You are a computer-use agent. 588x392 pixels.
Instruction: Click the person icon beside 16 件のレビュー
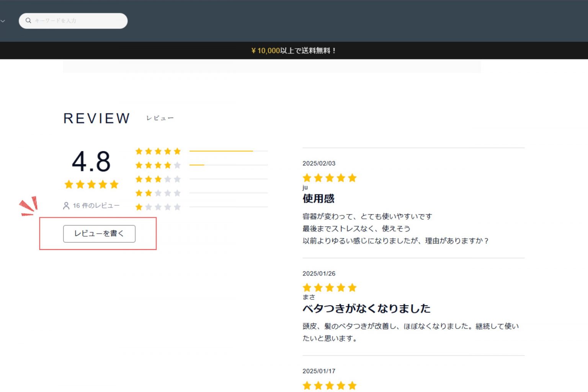click(x=66, y=206)
